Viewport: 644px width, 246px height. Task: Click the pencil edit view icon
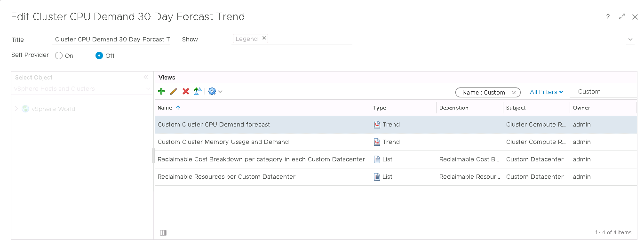[173, 92]
